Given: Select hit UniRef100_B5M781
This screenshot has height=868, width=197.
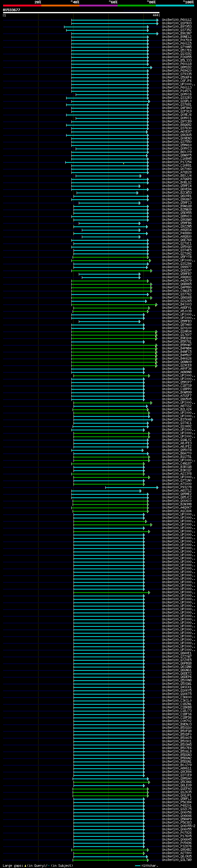Looking at the screenshot, I should pos(177,342).
